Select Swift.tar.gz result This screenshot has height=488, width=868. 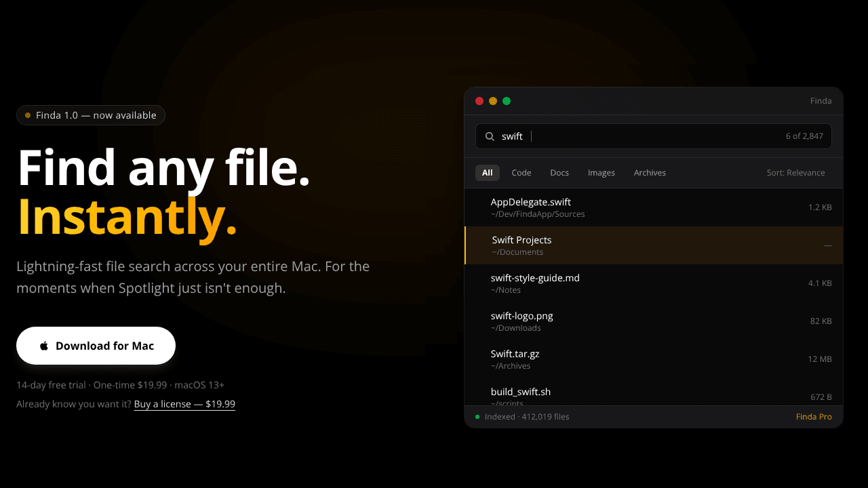pyautogui.click(x=654, y=359)
